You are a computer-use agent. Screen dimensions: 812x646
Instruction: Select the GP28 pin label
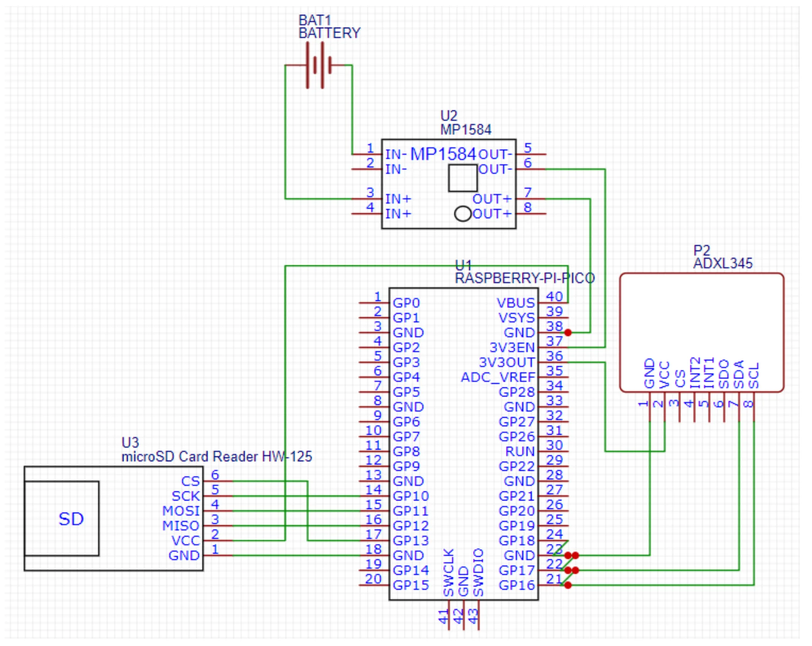click(517, 392)
